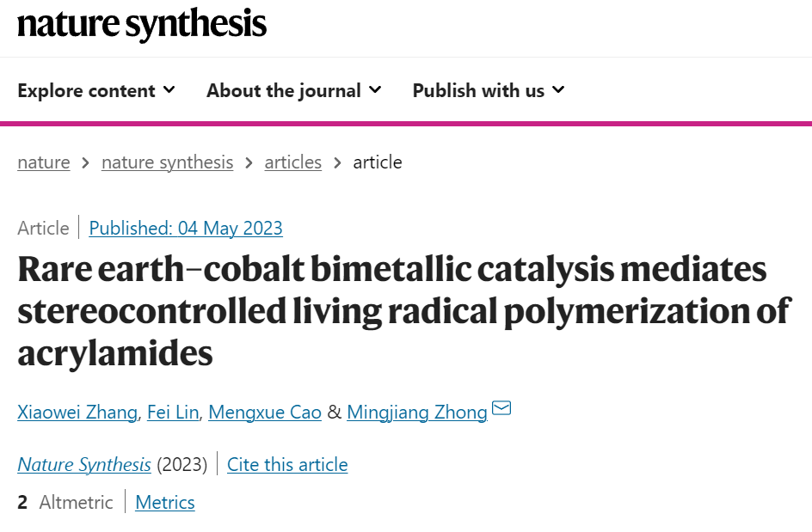Open author Mengxue Cao's details

[x=265, y=413]
